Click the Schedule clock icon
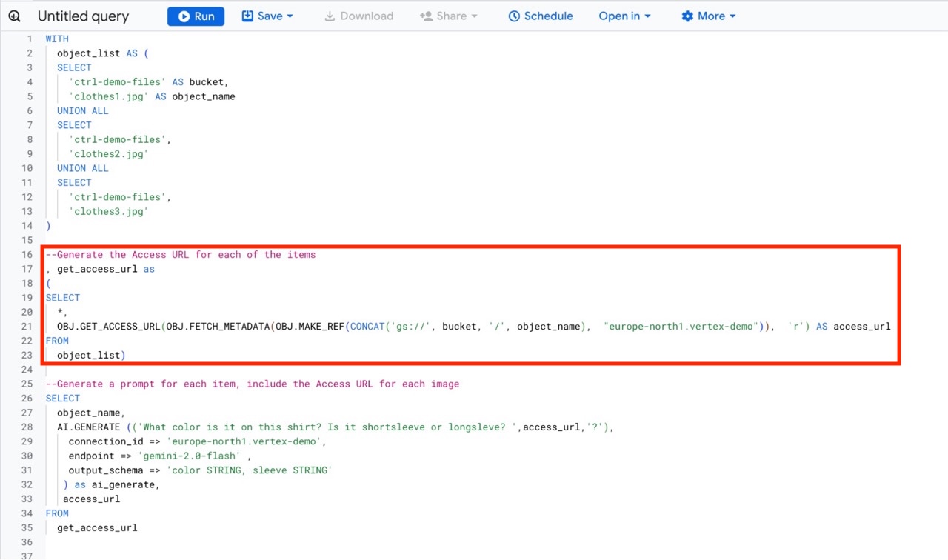 click(514, 16)
